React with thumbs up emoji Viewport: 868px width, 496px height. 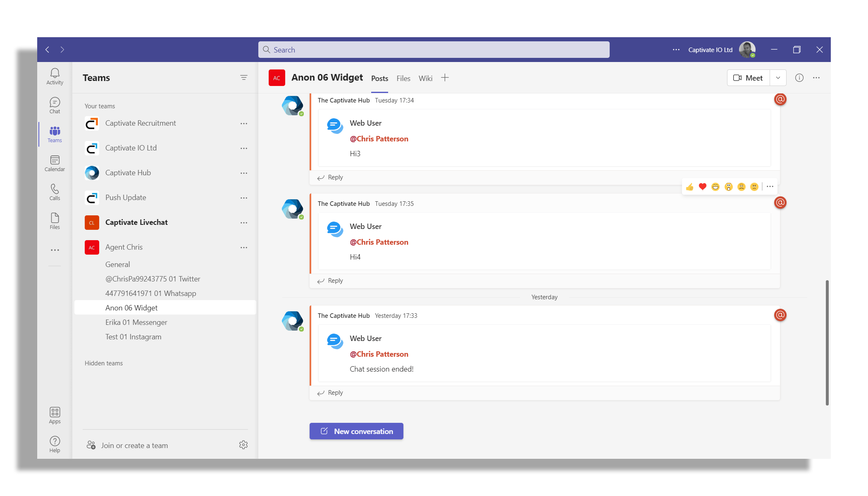[x=690, y=187]
